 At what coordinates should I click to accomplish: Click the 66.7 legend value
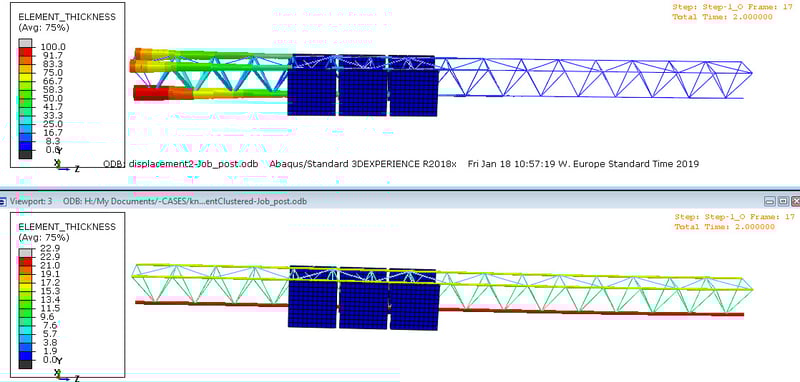[x=52, y=81]
